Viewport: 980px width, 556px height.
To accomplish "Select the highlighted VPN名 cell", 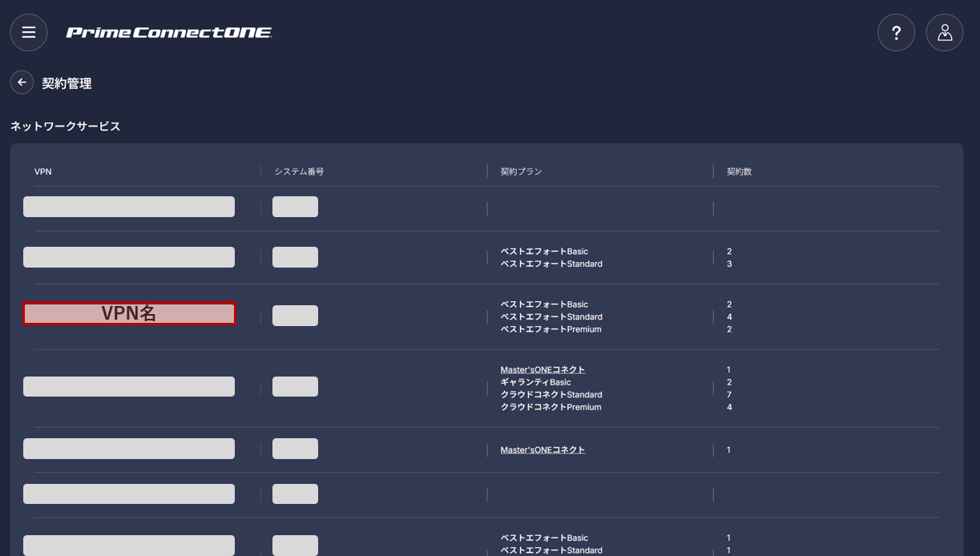I will coord(129,313).
